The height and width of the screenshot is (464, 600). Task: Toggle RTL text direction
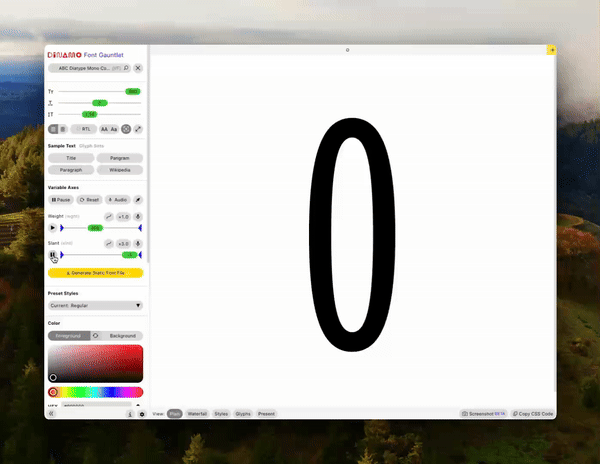pos(85,129)
